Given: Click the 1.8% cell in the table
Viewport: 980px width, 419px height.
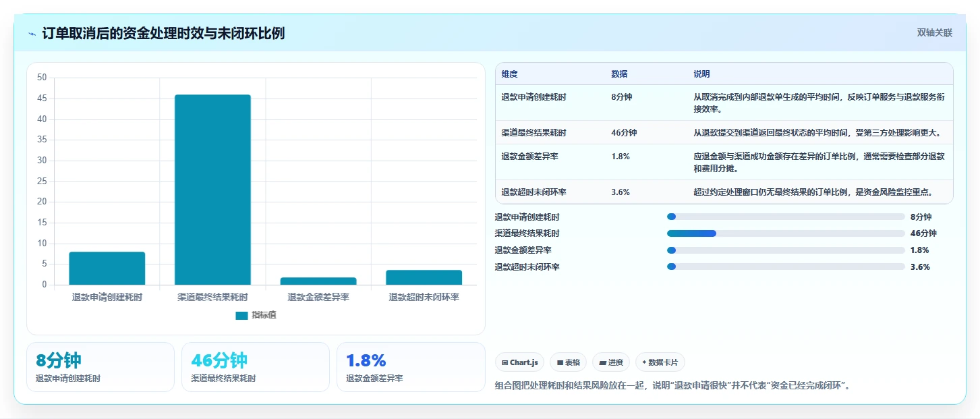Looking at the screenshot, I should [x=621, y=157].
